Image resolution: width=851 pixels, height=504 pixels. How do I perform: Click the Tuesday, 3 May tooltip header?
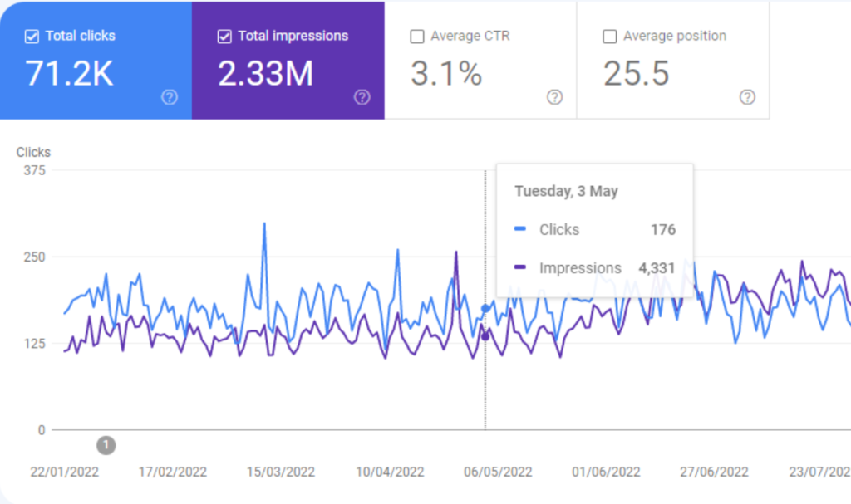click(566, 191)
